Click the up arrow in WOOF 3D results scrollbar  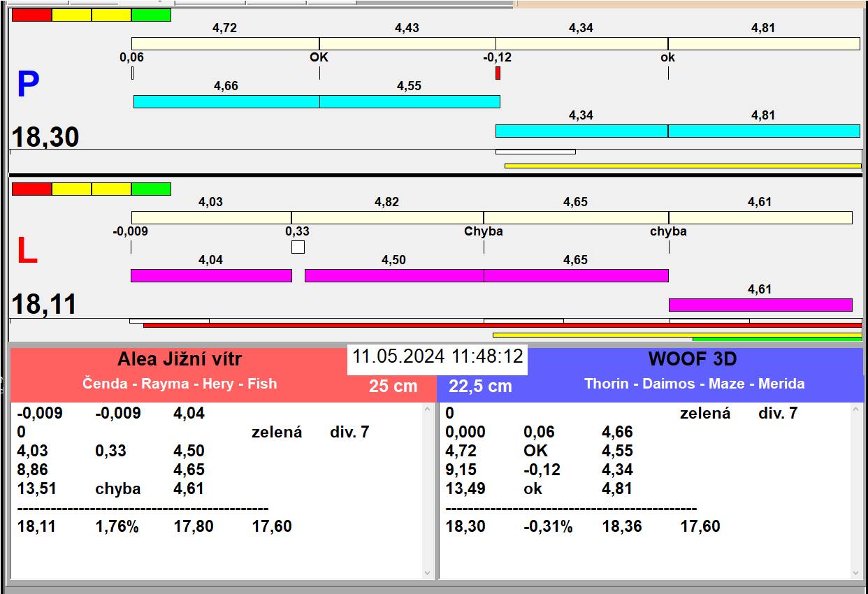click(857, 410)
